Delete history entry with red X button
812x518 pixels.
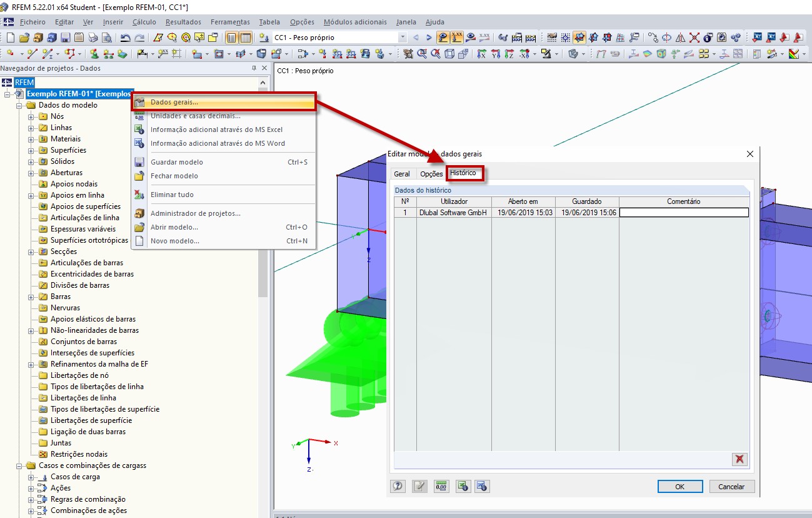click(x=740, y=459)
